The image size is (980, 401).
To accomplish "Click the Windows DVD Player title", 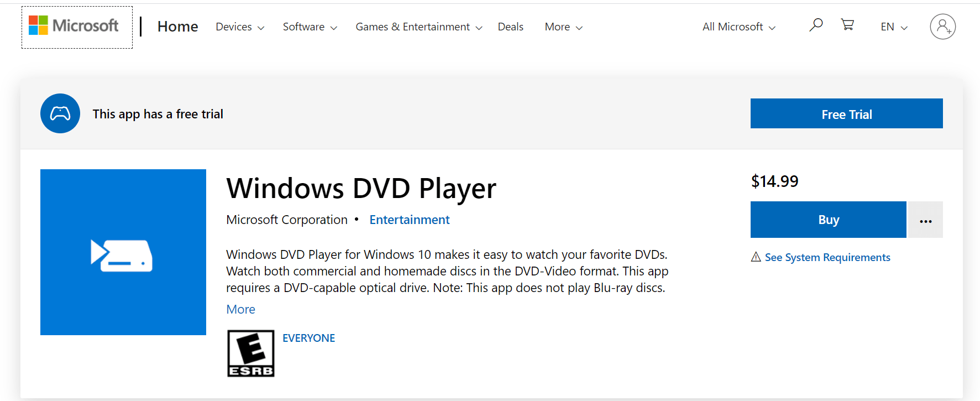I will tap(361, 188).
